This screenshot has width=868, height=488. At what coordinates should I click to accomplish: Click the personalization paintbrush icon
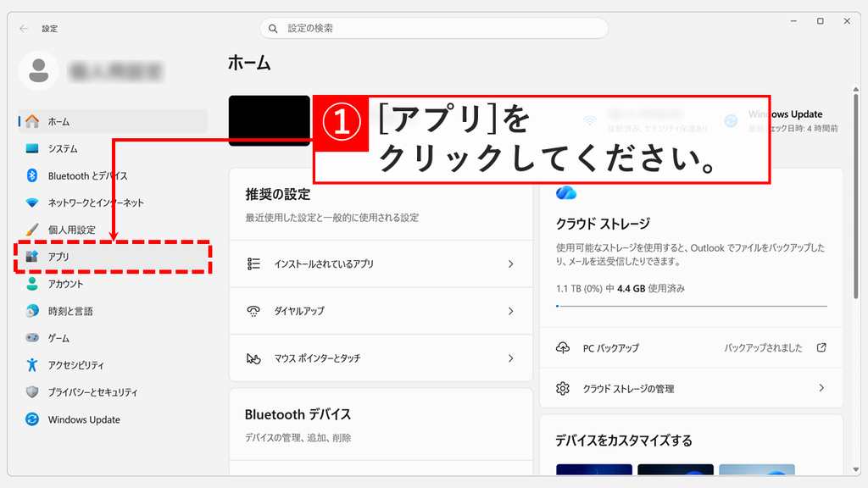coord(32,229)
